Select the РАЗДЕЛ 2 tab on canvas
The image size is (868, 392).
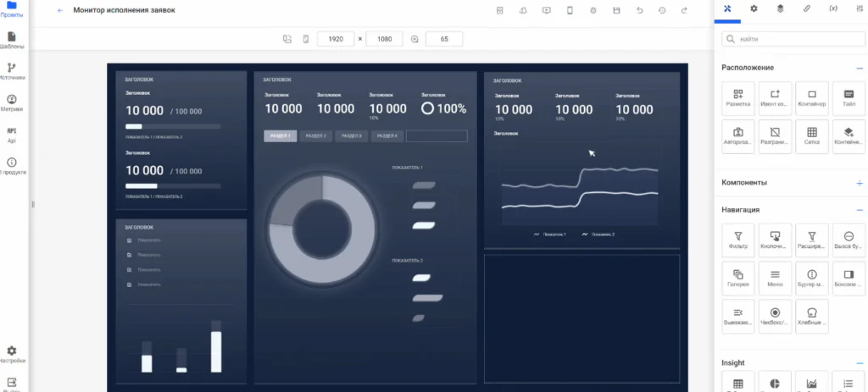tap(316, 136)
